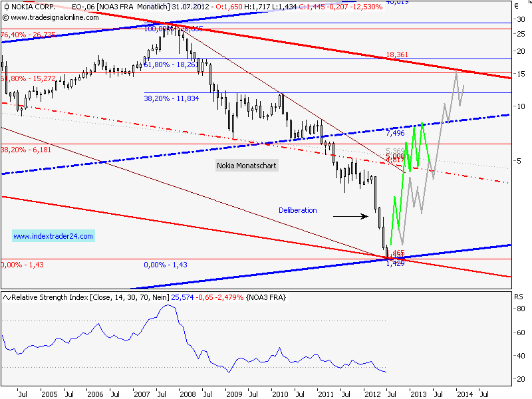
Task: Select the red 61,80% - 15,272 Fibonacci label
Action: pos(29,78)
